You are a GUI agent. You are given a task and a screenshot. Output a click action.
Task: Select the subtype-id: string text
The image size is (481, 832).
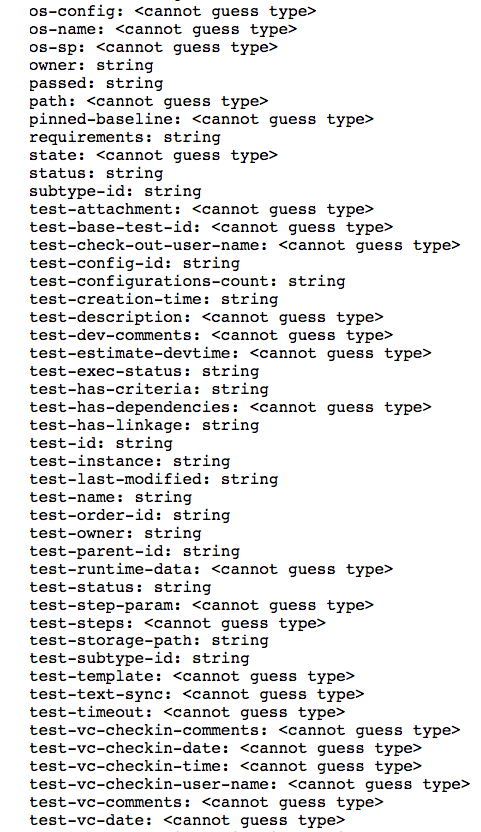[115, 192]
